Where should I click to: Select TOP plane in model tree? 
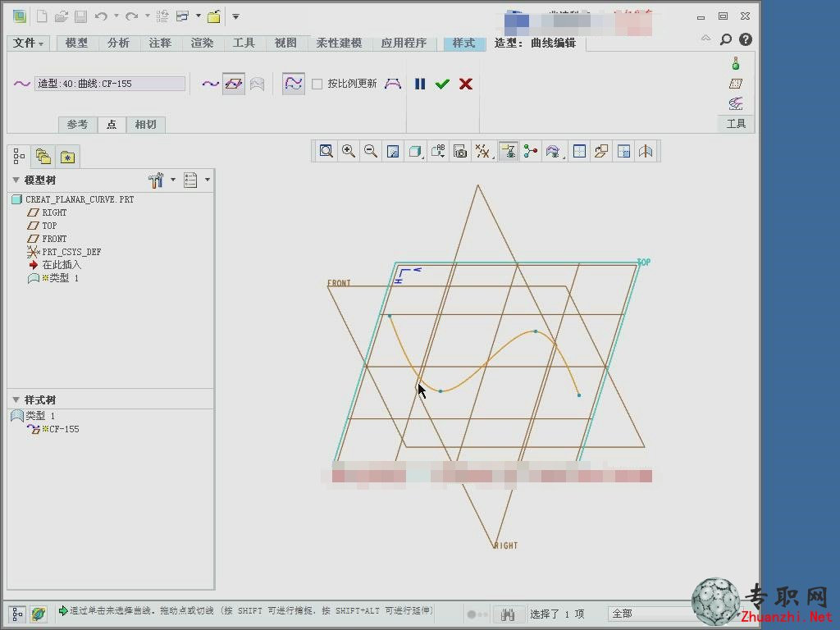pyautogui.click(x=43, y=226)
